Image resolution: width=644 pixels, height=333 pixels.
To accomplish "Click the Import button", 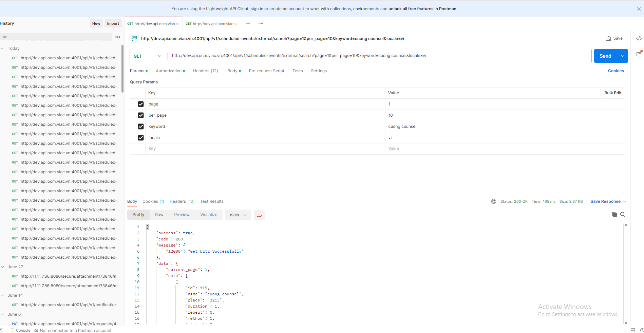I will pyautogui.click(x=113, y=23).
